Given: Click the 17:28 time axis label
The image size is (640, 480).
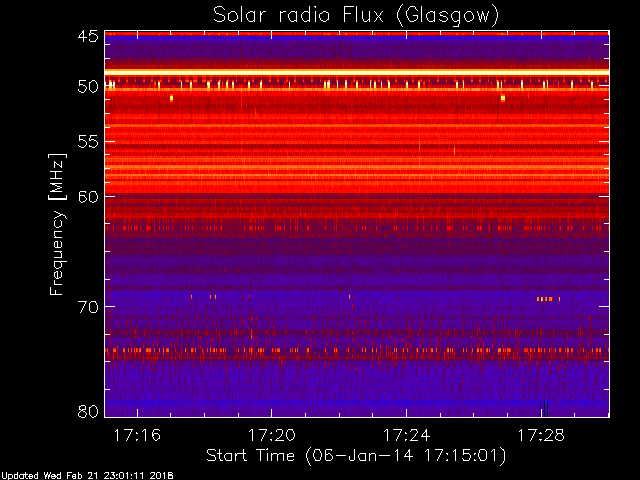Looking at the screenshot, I should [x=541, y=435].
